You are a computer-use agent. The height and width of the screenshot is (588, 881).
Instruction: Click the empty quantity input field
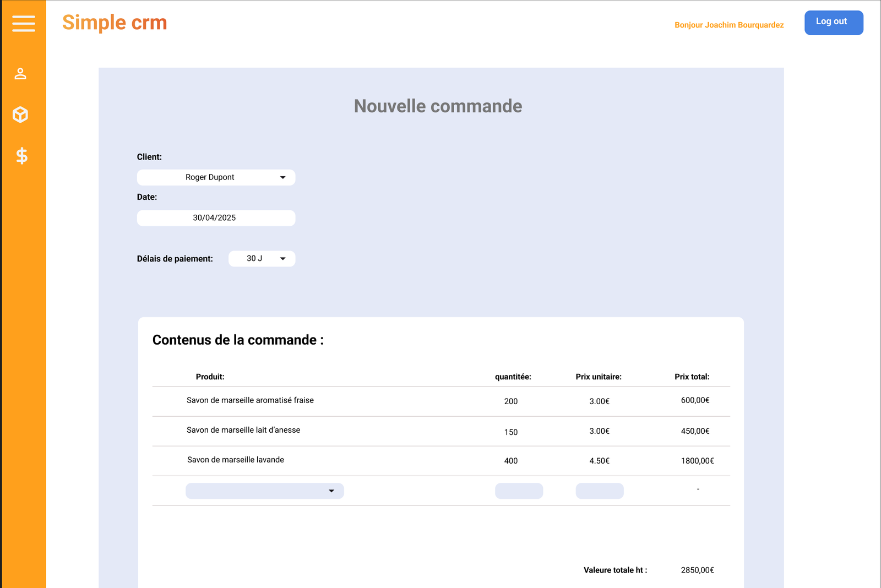tap(519, 491)
